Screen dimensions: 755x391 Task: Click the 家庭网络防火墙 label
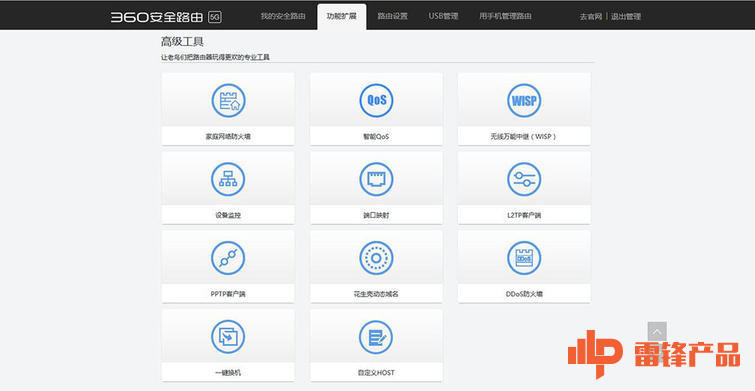[228, 137]
